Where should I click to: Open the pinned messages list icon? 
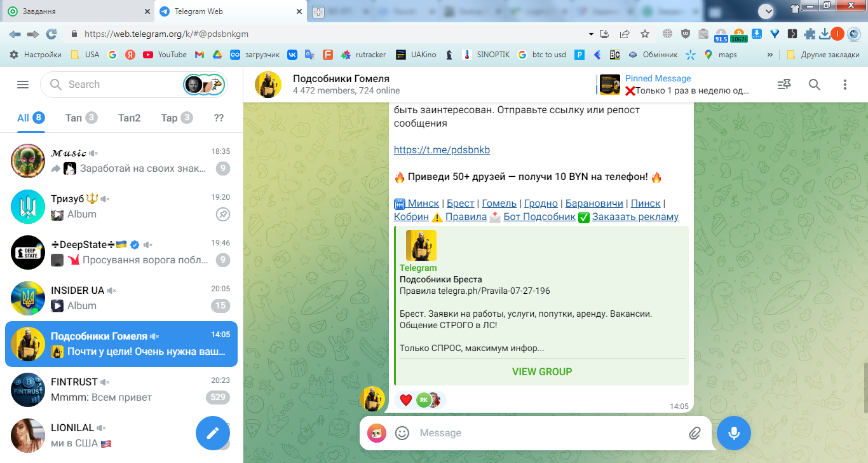(x=784, y=85)
